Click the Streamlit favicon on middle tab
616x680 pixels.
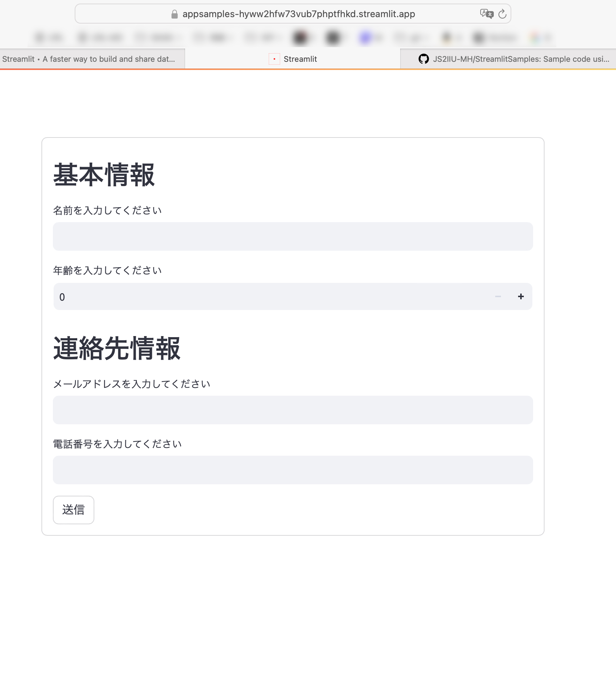coord(274,59)
